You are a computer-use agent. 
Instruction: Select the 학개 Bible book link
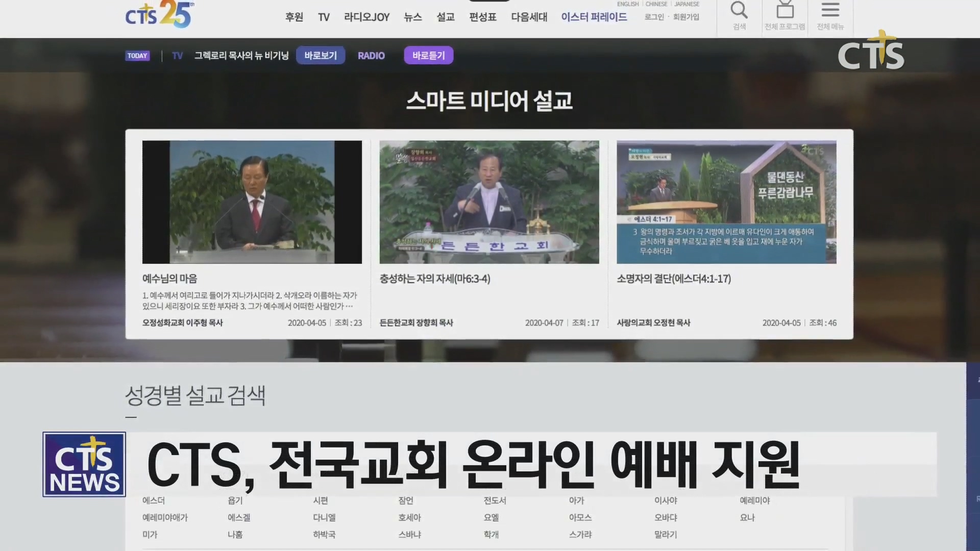point(492,534)
